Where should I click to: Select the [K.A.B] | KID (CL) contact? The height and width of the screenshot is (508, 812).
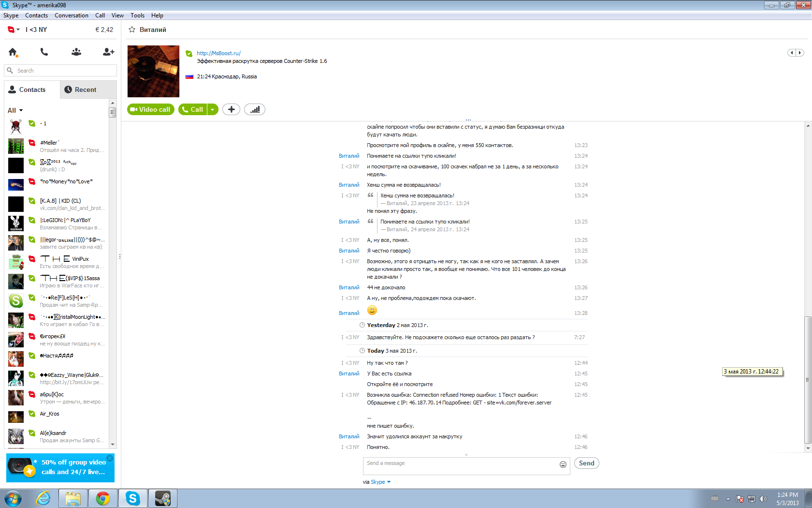coord(57,204)
